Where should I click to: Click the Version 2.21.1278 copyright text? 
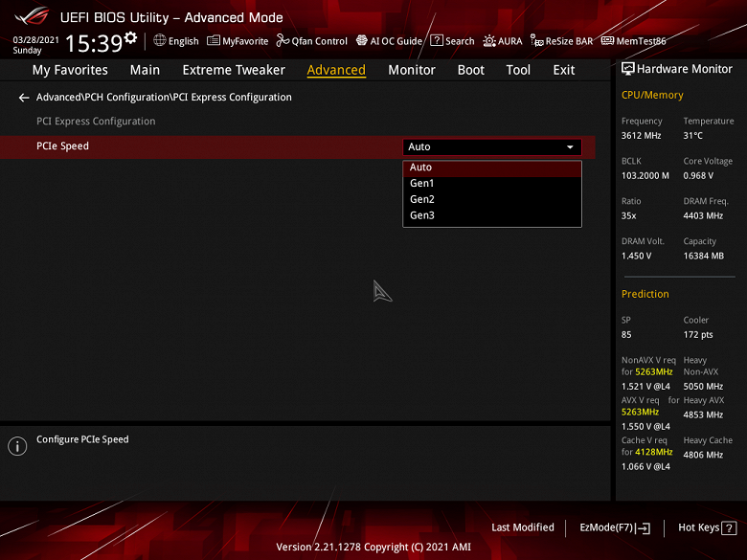[373, 547]
